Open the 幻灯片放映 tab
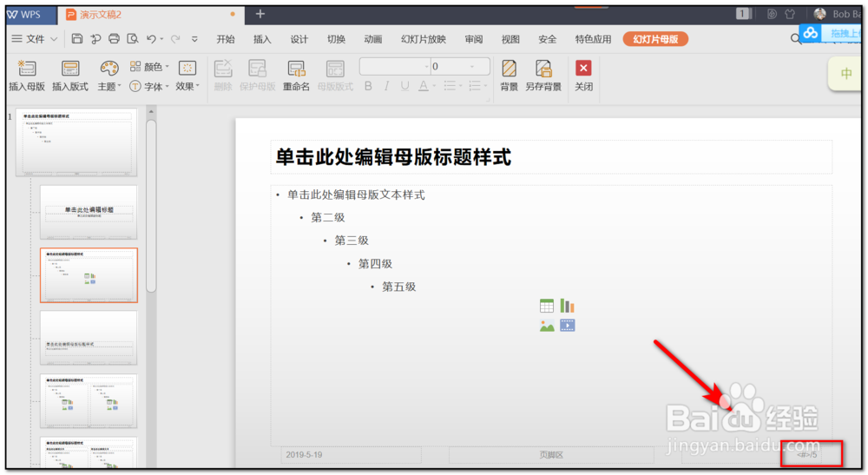The height and width of the screenshot is (475, 868). click(424, 39)
